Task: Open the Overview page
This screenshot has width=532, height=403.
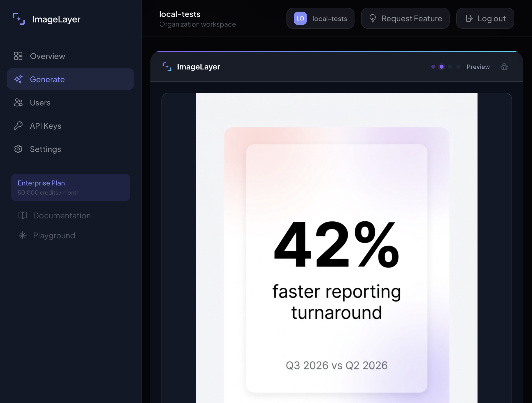Action: [71, 56]
